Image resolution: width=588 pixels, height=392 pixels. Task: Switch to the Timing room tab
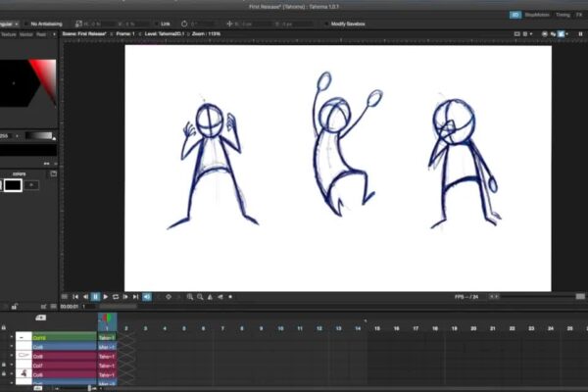(562, 15)
